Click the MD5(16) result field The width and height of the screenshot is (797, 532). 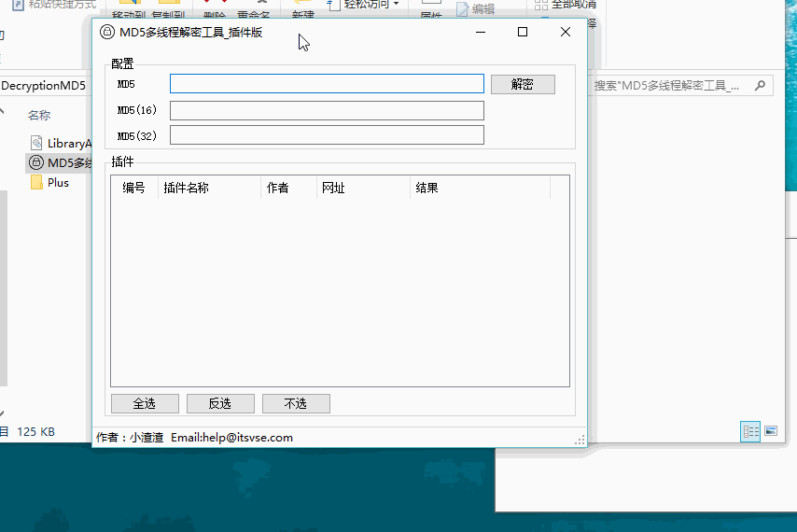(x=327, y=110)
